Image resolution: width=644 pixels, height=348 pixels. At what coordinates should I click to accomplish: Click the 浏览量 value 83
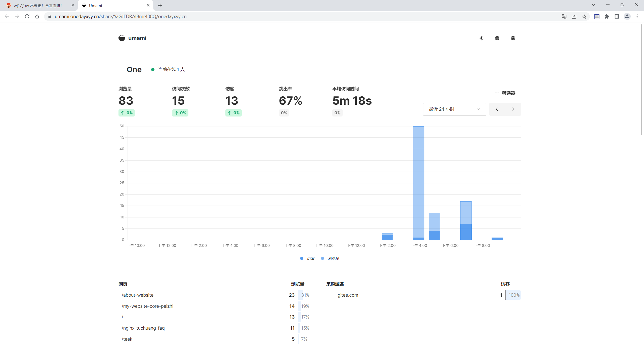pos(126,101)
